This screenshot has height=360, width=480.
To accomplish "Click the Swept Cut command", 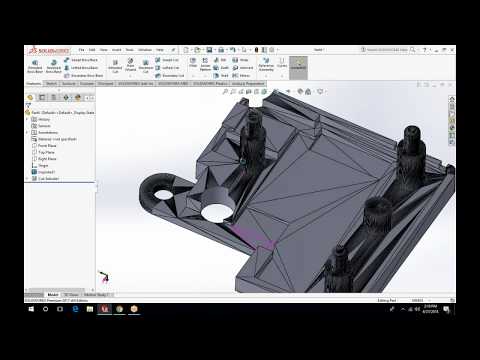I will tap(167, 60).
